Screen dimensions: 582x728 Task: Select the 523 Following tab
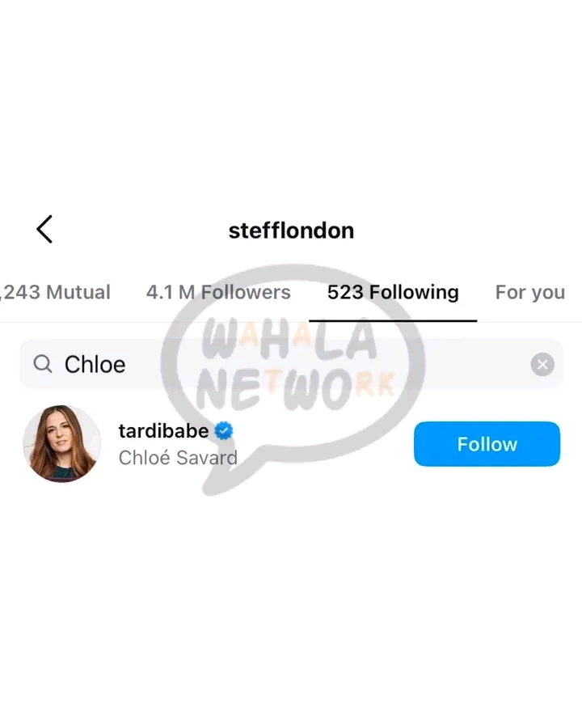393,293
